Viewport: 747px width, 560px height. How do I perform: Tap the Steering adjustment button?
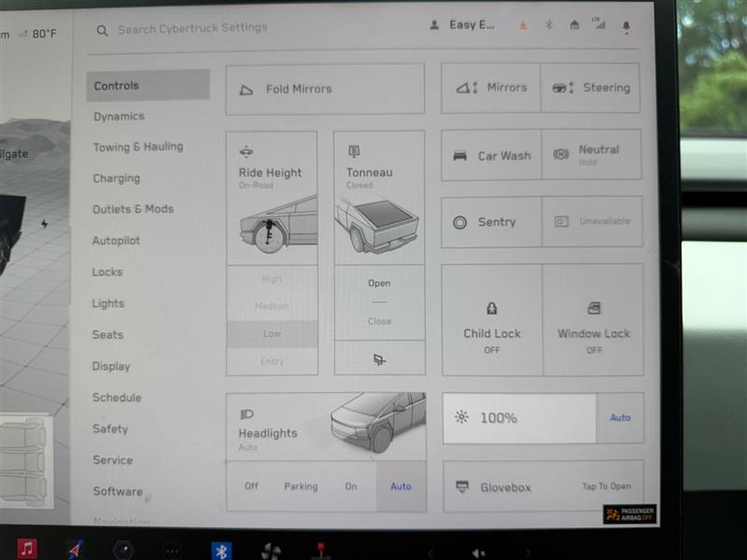tap(590, 88)
